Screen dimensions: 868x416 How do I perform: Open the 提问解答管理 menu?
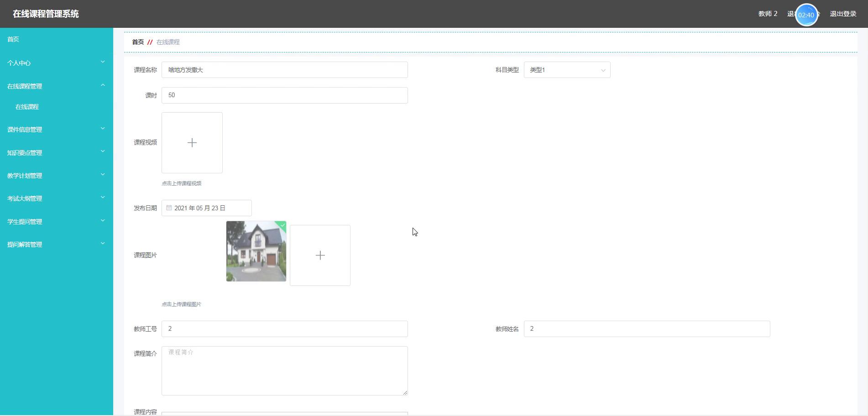click(56, 244)
